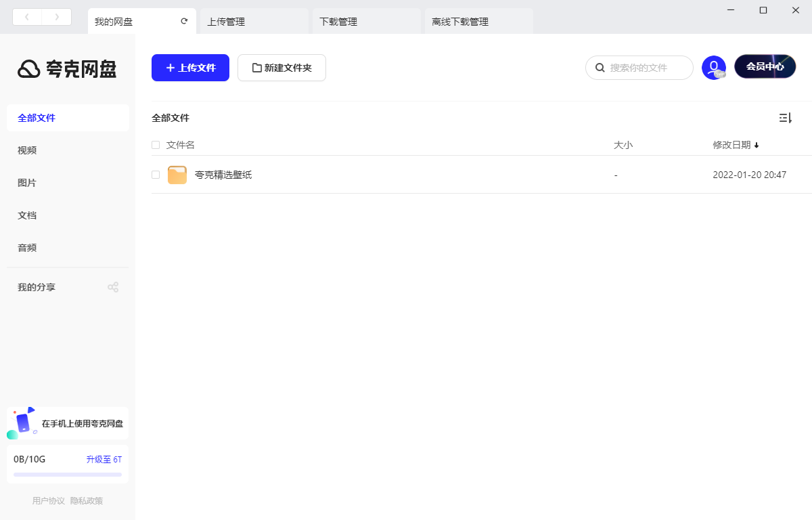Open the sort and view options icon

click(x=786, y=118)
